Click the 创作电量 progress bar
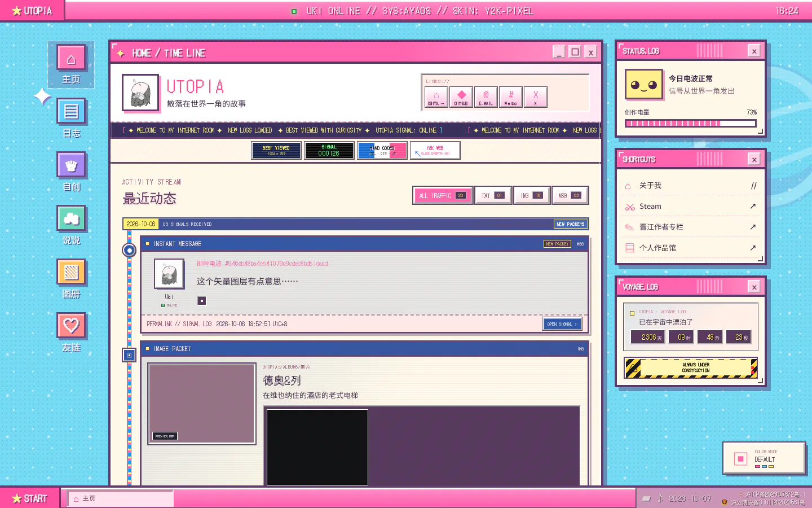 click(690, 123)
